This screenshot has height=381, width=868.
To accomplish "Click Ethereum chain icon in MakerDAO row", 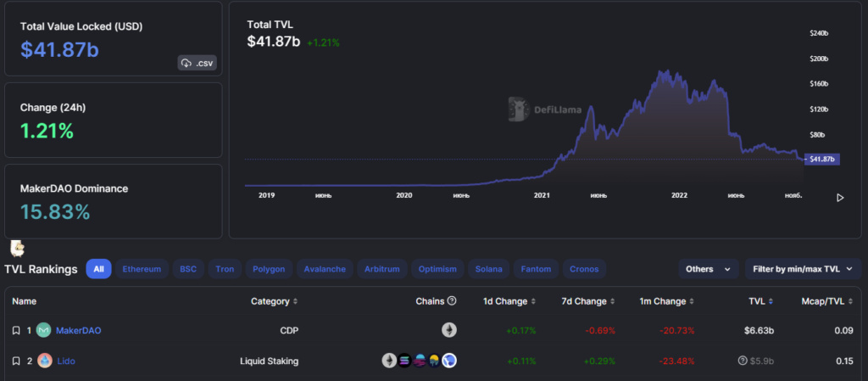I will point(449,331).
